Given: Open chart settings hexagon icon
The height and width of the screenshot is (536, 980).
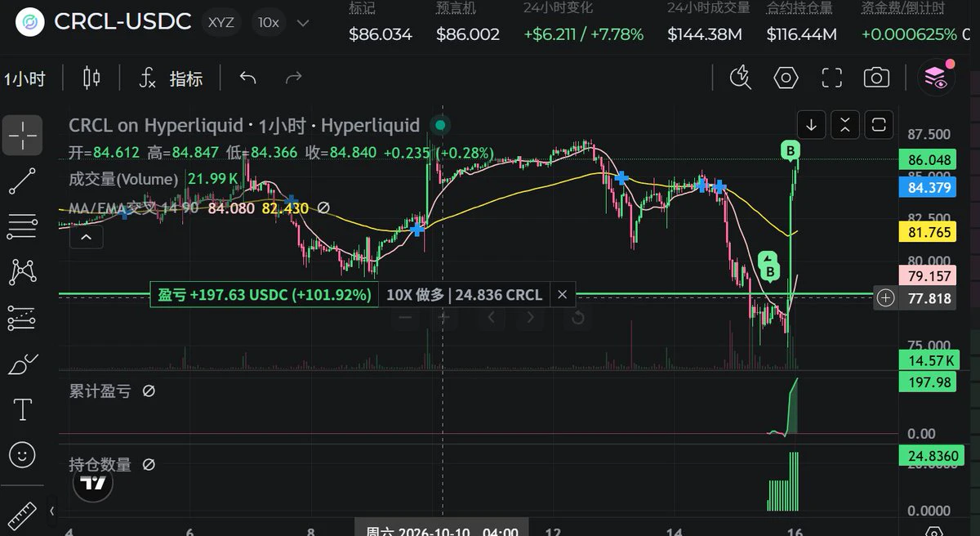Looking at the screenshot, I should click(786, 78).
